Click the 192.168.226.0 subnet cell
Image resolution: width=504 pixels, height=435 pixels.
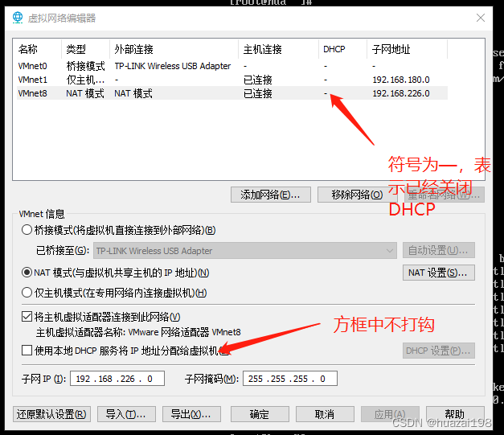tap(401, 93)
